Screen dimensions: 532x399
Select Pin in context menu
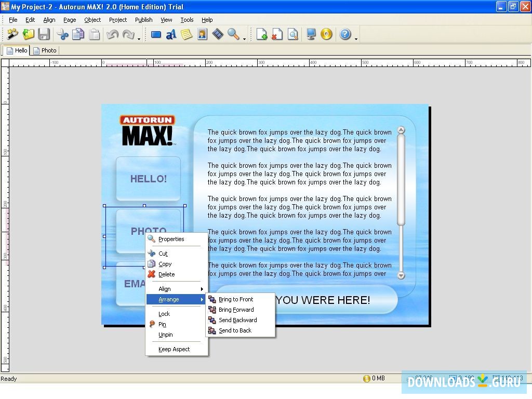[177, 324]
